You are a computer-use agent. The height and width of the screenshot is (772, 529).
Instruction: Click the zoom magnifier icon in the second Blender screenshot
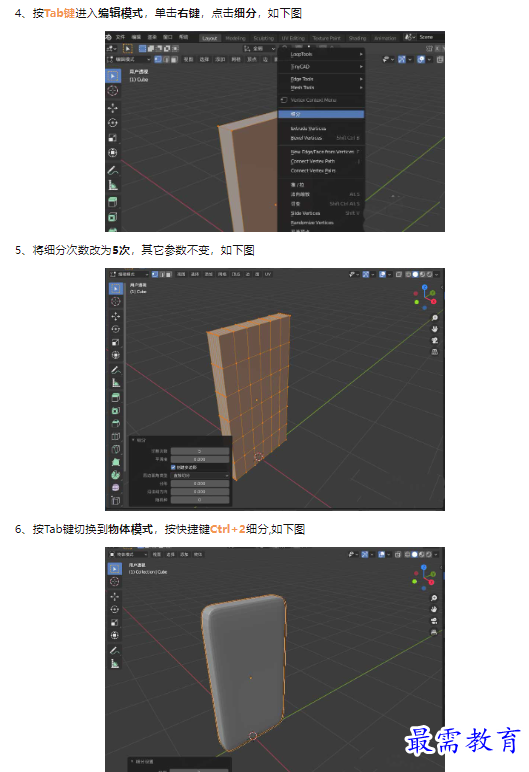pos(435,318)
